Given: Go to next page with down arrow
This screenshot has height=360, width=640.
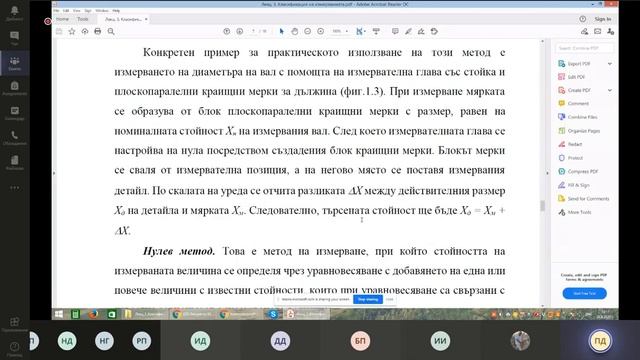Looking at the screenshot, I should click(240, 31).
